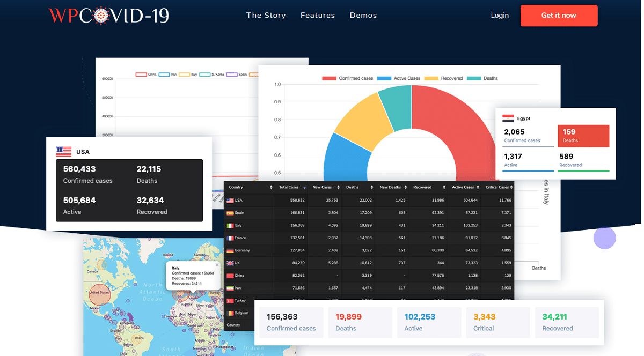644x356 pixels.
Task: Sort table by New Cases column
Action: pyautogui.click(x=325, y=187)
